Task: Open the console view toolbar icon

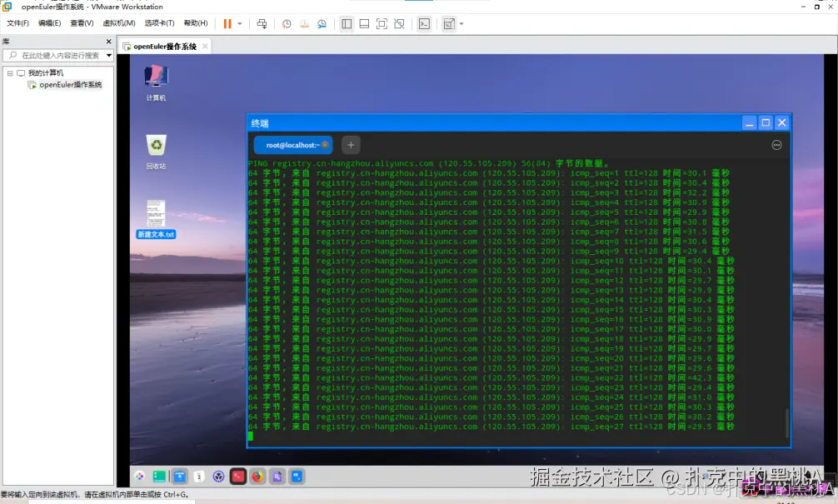Action: pos(424,23)
